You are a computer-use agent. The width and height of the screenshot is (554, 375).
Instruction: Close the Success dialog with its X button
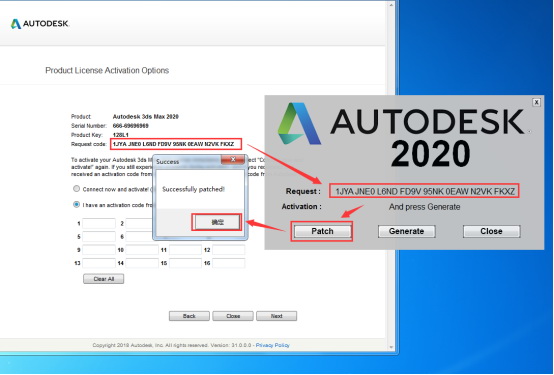point(232,160)
